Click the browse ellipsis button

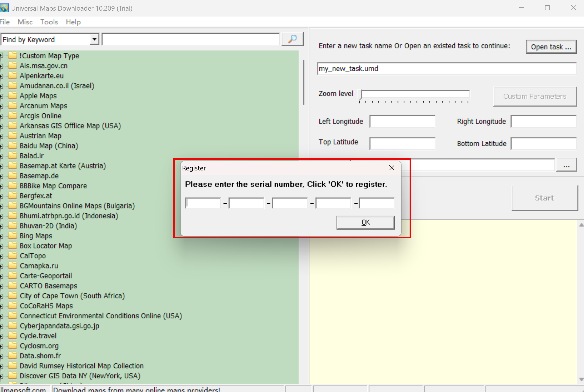[566, 165]
